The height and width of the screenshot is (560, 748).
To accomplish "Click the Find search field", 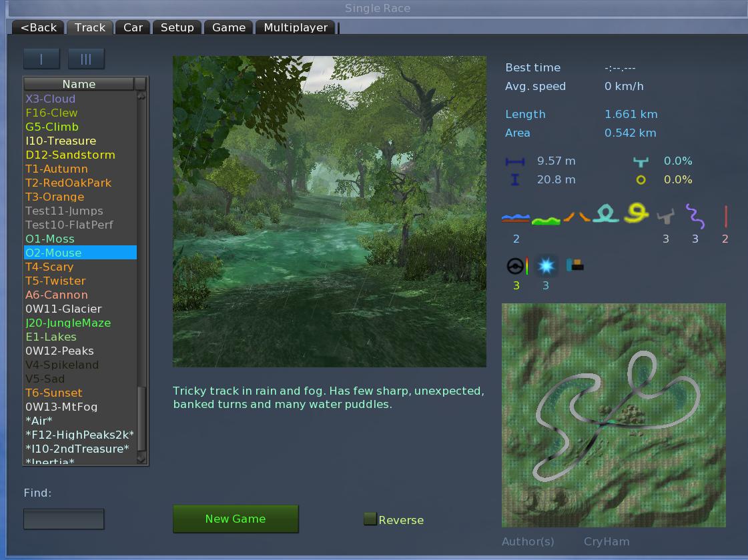I will (x=64, y=519).
